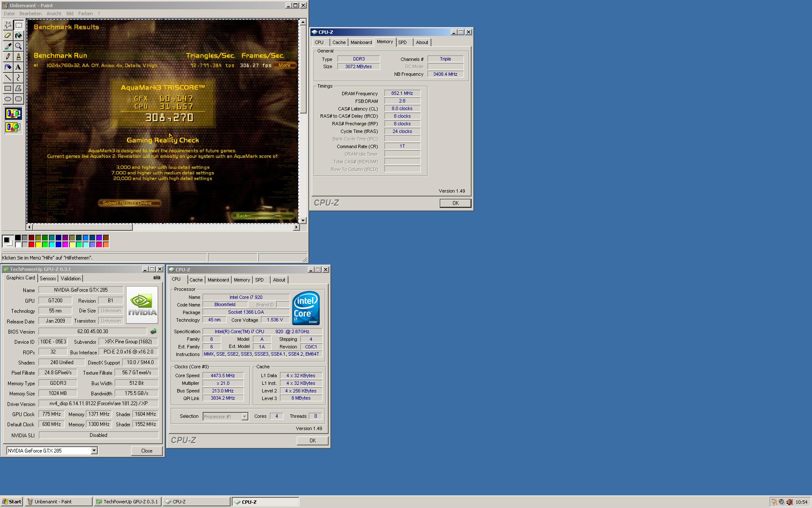Screen dimensions: 812x508
Task: Select the rectangular Select tool in Paint
Action: (18, 25)
